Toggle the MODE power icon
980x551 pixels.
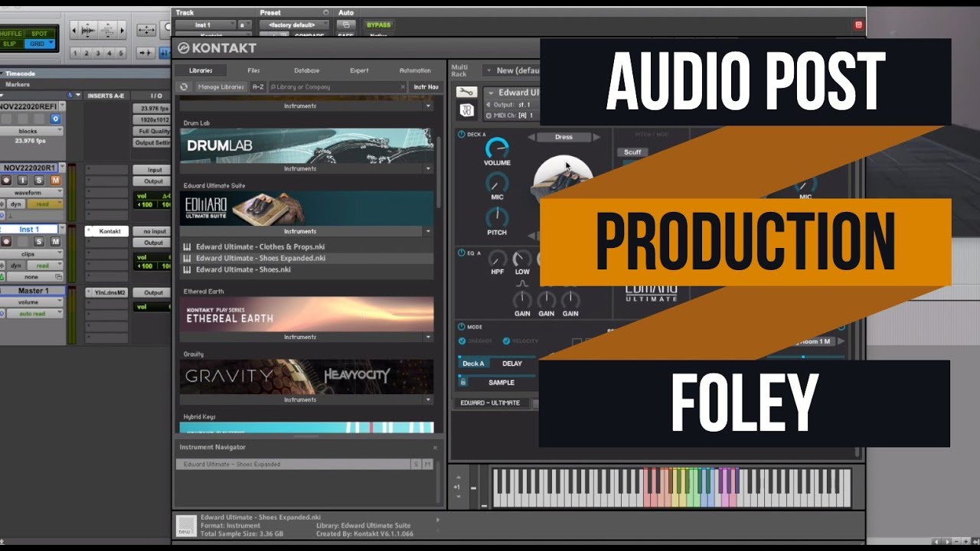pos(461,327)
